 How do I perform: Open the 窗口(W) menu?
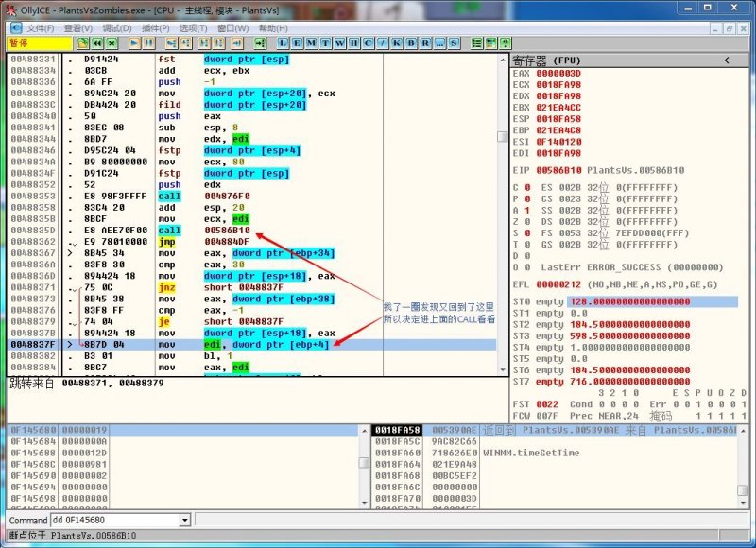(232, 28)
